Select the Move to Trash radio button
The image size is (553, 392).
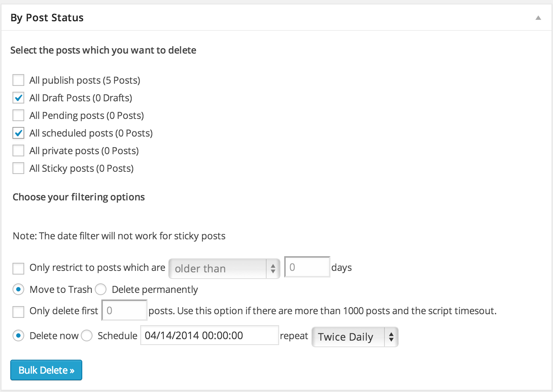pos(18,290)
